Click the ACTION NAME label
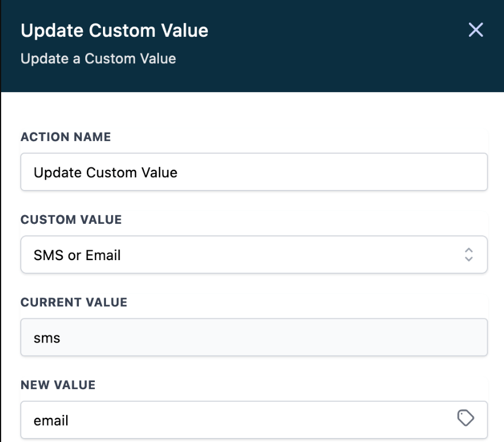The width and height of the screenshot is (504, 442). pyautogui.click(x=66, y=137)
